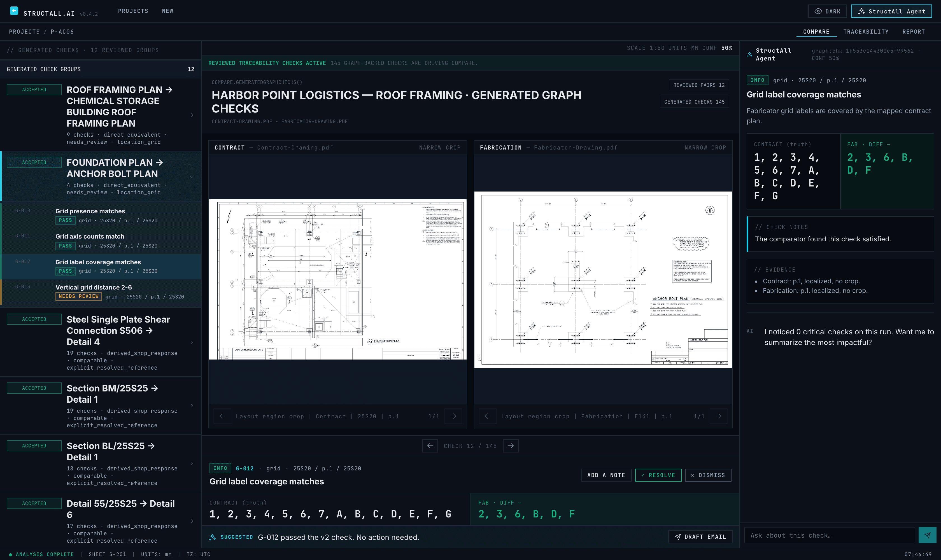Go to the previous check arrow
Viewport: 941px width, 560px height.
430,446
